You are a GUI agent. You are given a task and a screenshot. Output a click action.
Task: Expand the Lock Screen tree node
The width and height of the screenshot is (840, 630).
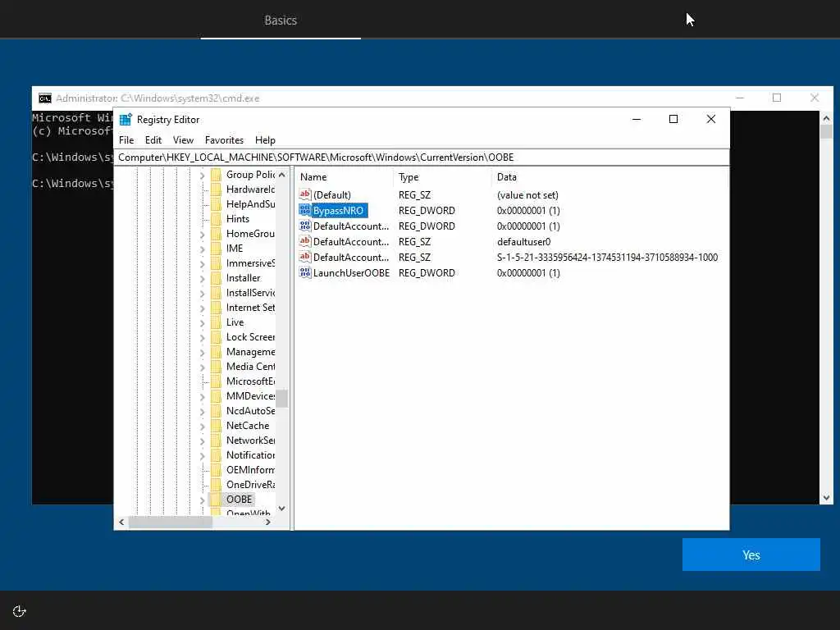click(x=202, y=337)
